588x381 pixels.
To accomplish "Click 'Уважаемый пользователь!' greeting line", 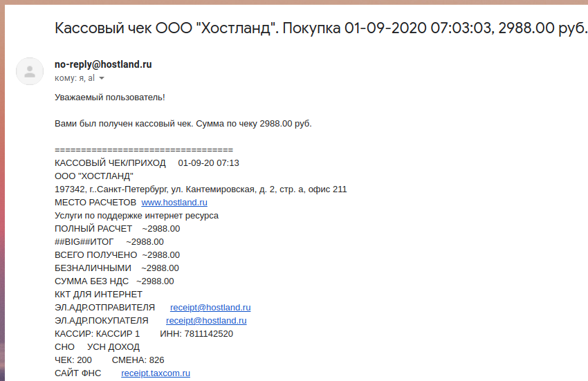I will [110, 97].
